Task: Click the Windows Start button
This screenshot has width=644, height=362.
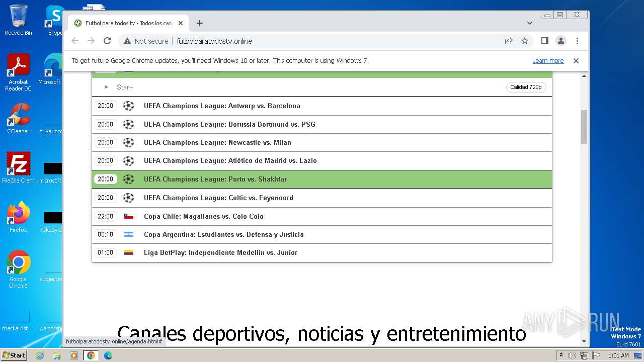Action: click(14, 355)
